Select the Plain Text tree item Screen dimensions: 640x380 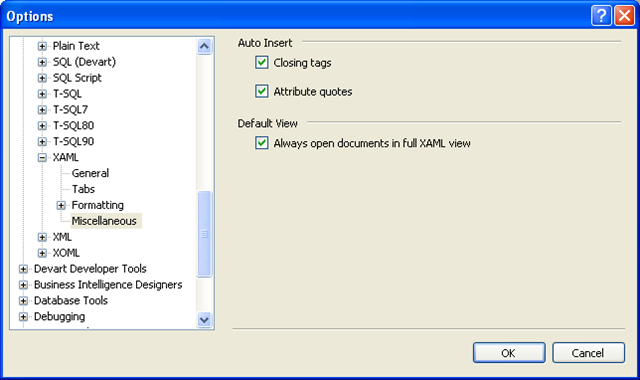coord(76,46)
